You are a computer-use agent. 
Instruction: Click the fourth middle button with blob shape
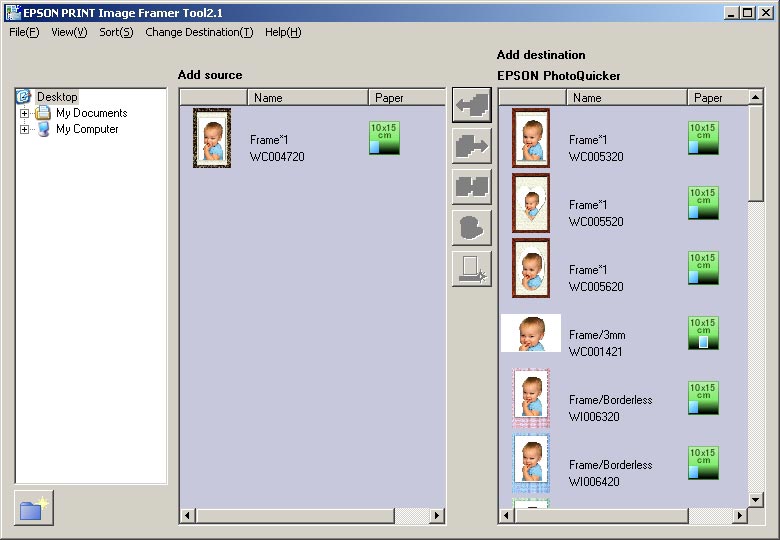click(472, 227)
